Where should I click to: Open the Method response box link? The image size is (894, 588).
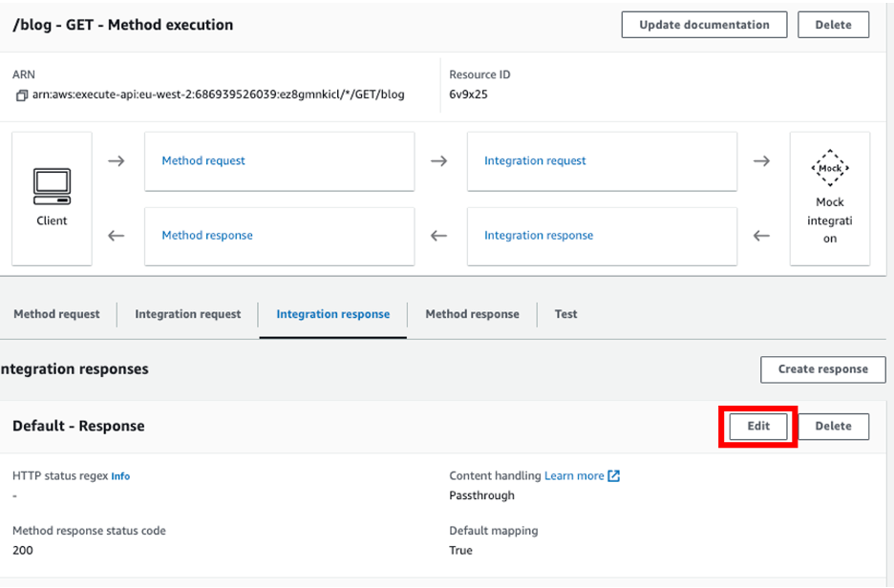click(206, 235)
